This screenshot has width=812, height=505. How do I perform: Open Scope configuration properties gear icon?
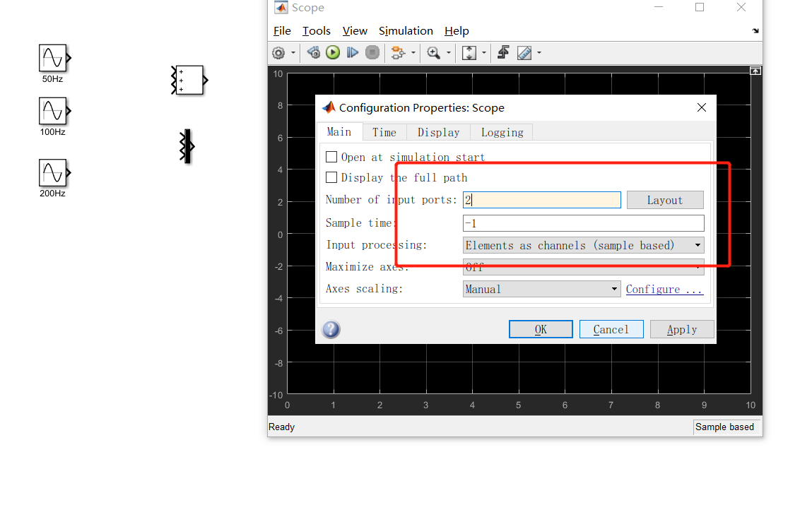coord(278,53)
